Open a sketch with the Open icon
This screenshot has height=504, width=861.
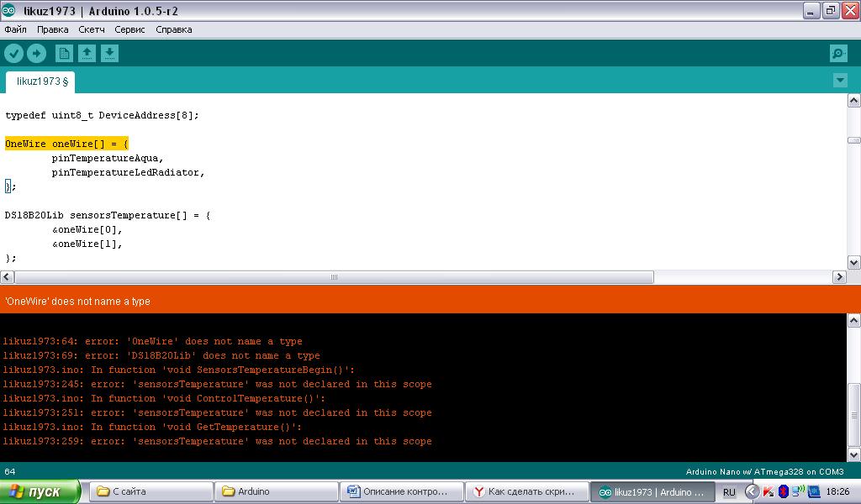click(87, 54)
